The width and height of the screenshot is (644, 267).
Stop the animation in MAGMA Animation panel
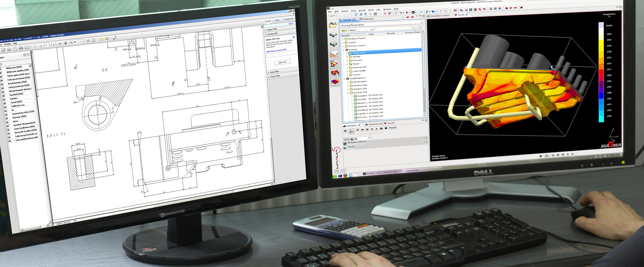coord(345,131)
